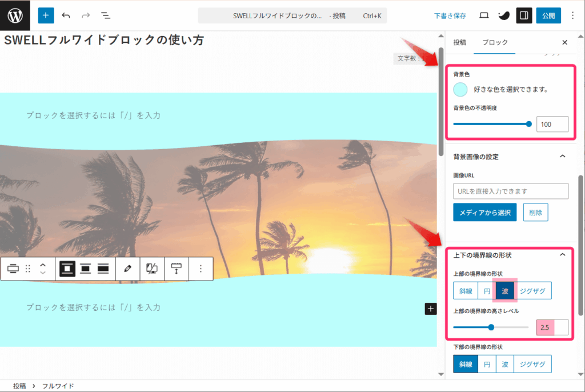This screenshot has height=392, width=585.
Task: Collapse the 背景画像の設定 panel
Action: 563,157
